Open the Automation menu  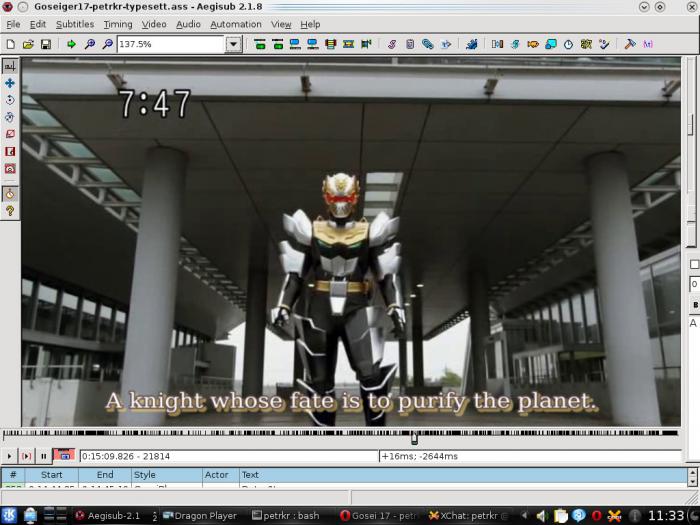[236, 24]
